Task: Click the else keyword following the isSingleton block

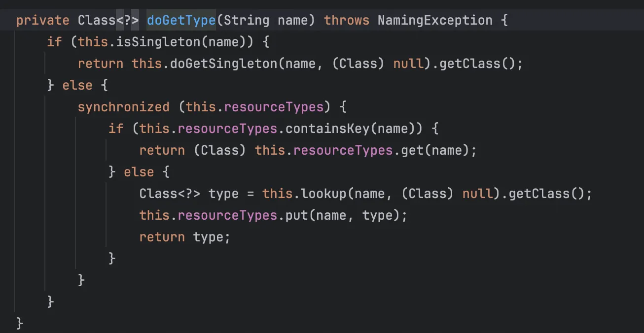Action: point(77,85)
